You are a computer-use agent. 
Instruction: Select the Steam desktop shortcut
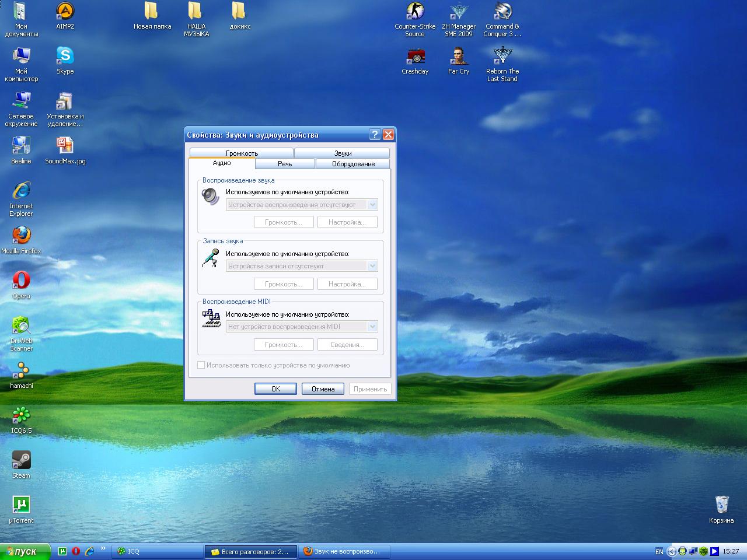coord(22,460)
